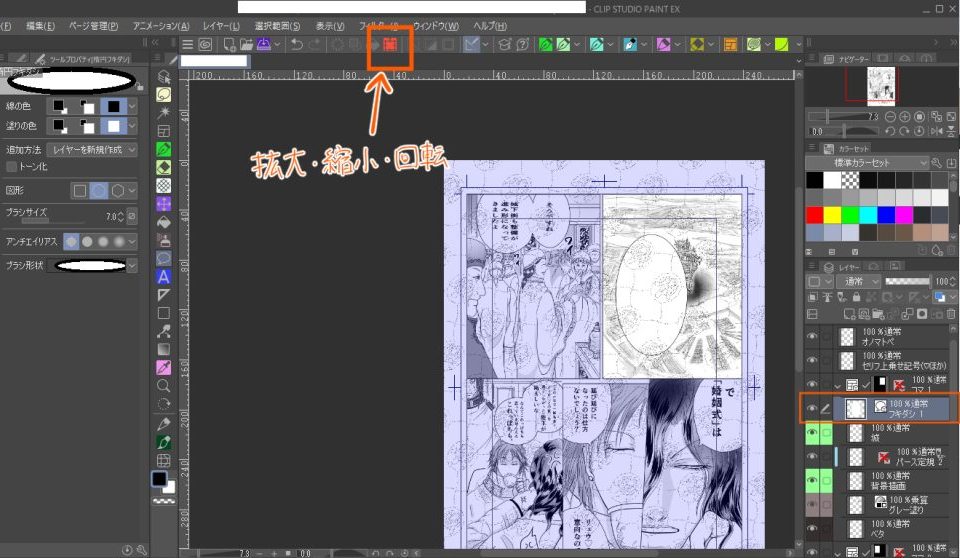Click the help question mark icon in command bar

point(522,44)
